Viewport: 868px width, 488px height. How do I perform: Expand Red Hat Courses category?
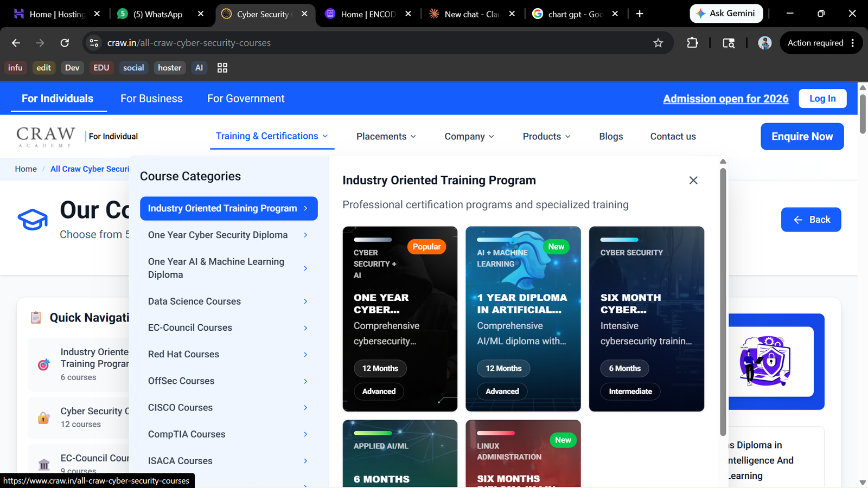(228, 355)
